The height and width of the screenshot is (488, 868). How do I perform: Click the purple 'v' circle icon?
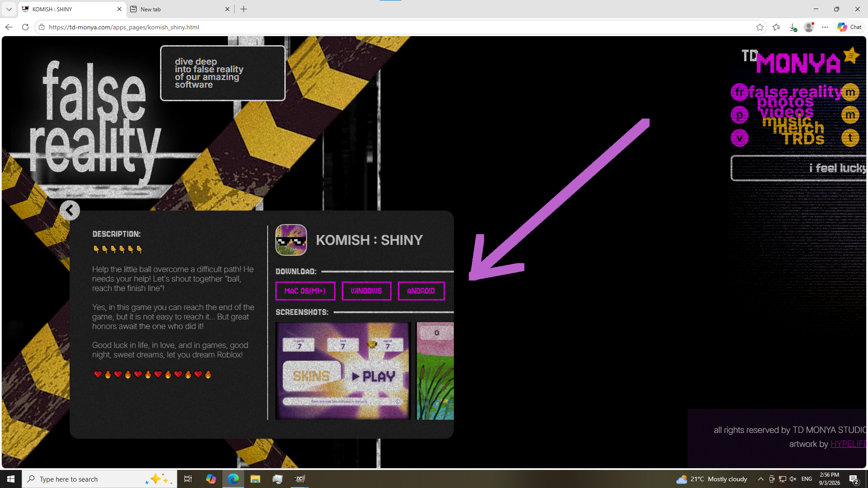point(740,138)
